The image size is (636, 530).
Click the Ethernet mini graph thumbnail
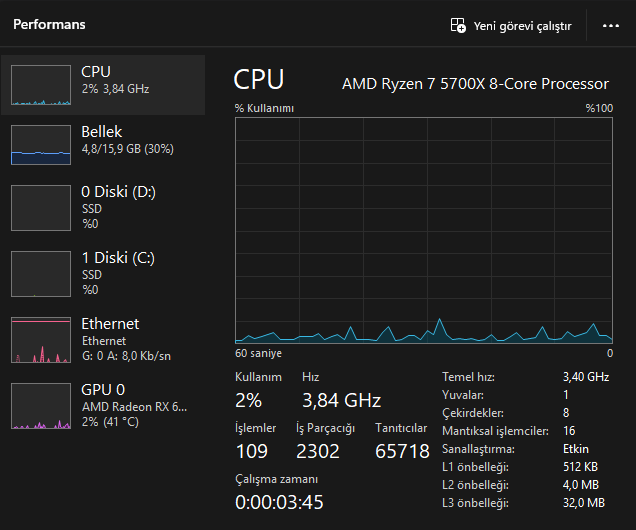pos(41,340)
